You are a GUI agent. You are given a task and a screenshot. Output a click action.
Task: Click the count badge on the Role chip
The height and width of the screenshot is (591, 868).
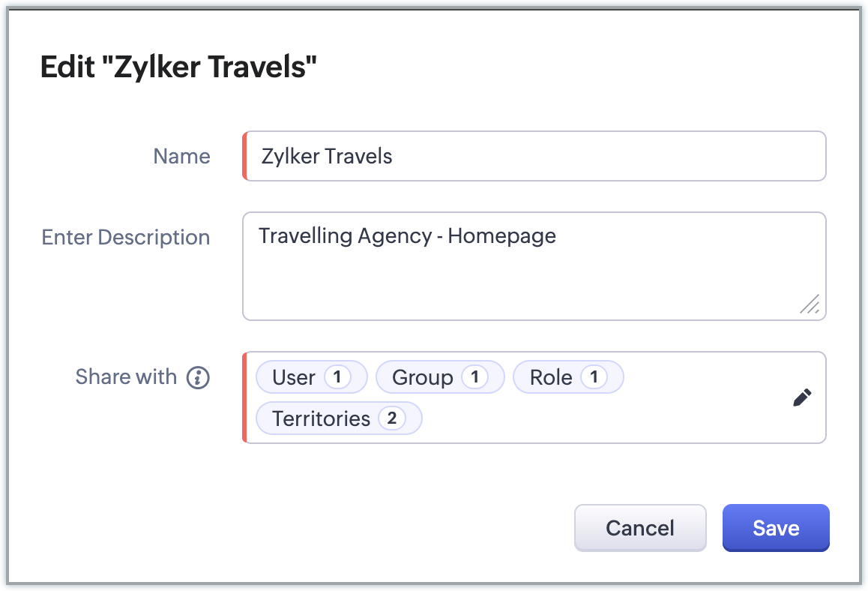594,377
